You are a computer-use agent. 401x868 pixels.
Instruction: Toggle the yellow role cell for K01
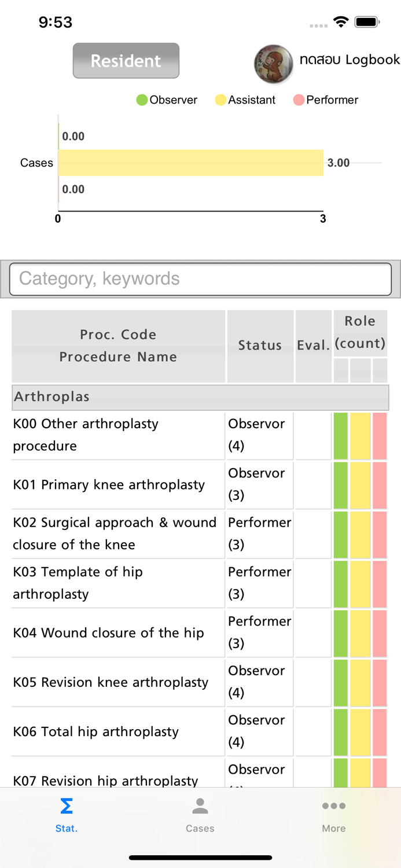360,485
